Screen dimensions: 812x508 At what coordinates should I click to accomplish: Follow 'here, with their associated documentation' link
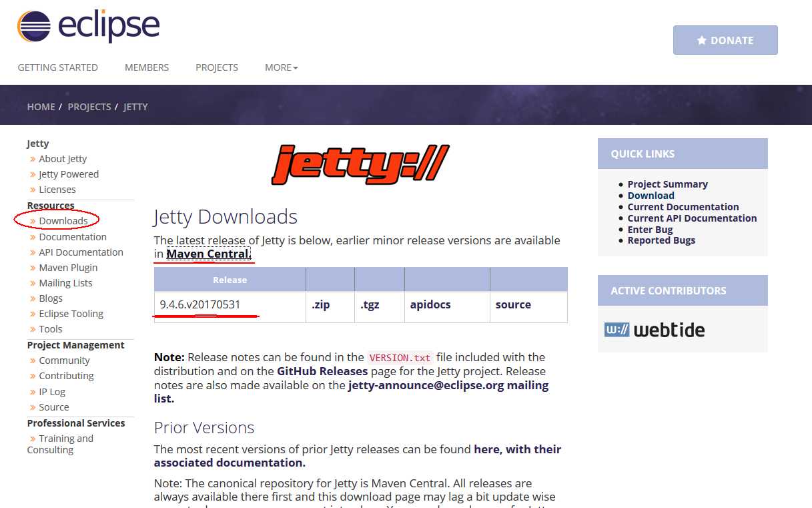[358, 456]
